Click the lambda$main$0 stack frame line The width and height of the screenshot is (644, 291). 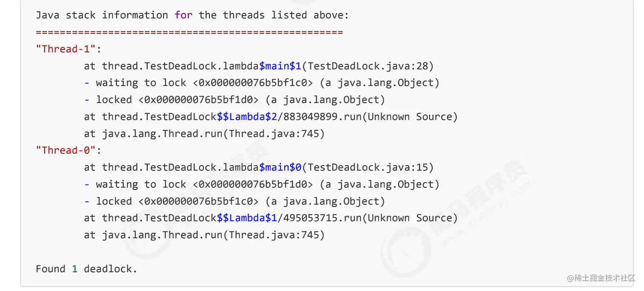pos(259,167)
